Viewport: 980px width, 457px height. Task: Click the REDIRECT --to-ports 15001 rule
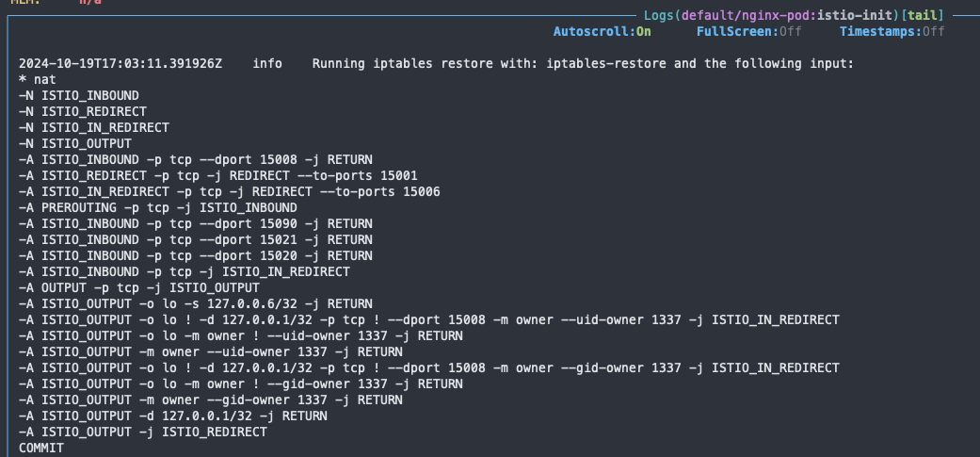(x=218, y=175)
